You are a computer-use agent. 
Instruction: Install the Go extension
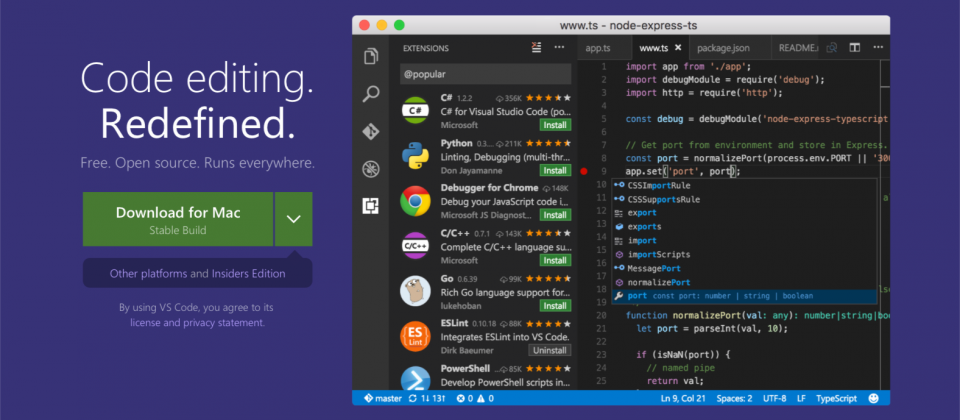(555, 306)
